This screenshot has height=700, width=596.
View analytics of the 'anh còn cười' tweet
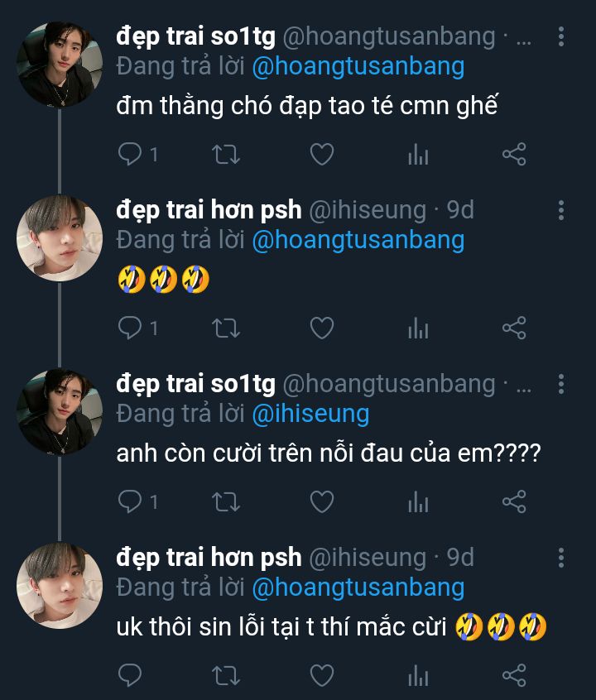418,501
